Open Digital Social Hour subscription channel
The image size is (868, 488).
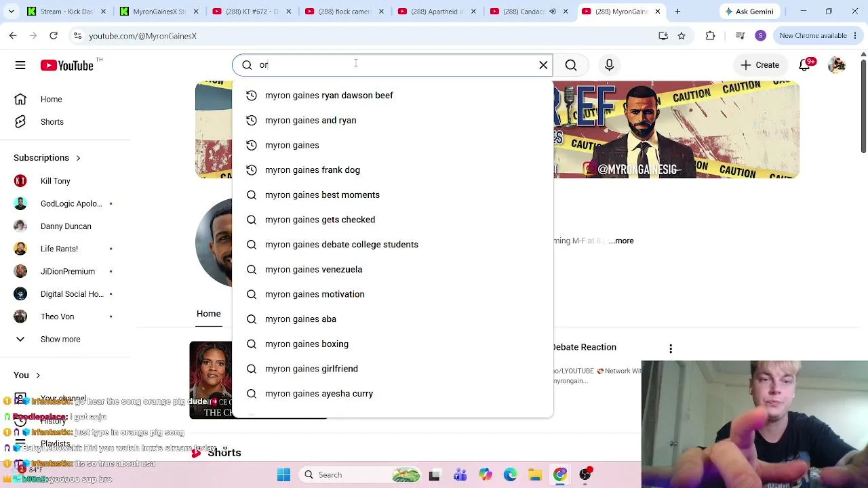point(65,294)
